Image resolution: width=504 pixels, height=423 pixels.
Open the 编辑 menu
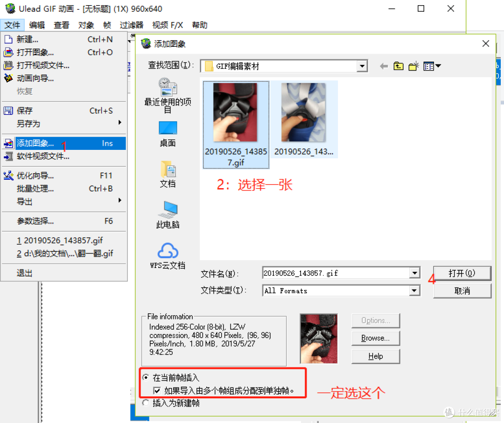pos(36,25)
